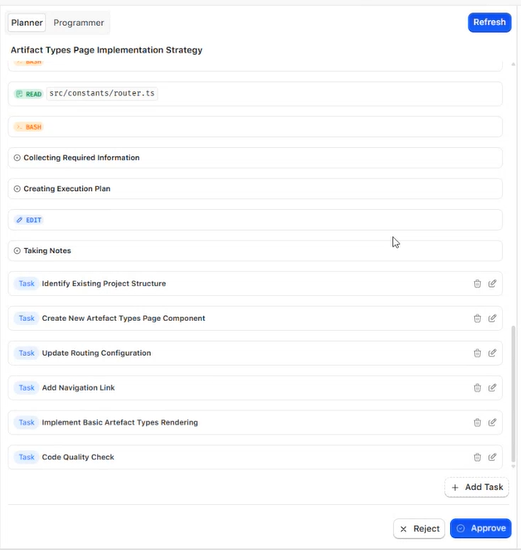This screenshot has width=521, height=550.
Task: Edit the Identify Existing Project Structure task
Action: (x=492, y=283)
